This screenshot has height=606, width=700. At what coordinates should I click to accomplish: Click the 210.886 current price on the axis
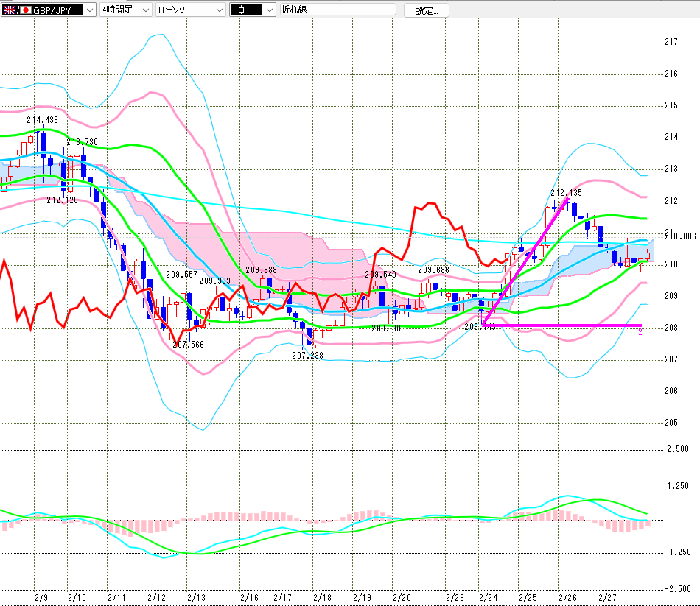coord(680,236)
